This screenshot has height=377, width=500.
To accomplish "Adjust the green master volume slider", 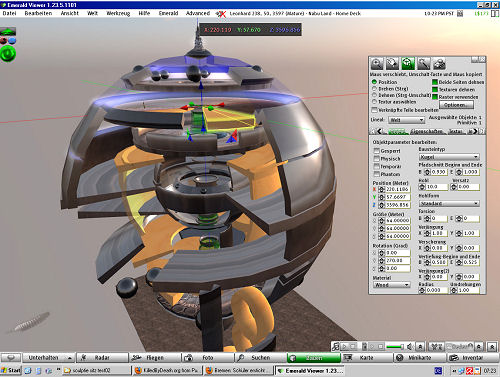I will [x=395, y=347].
